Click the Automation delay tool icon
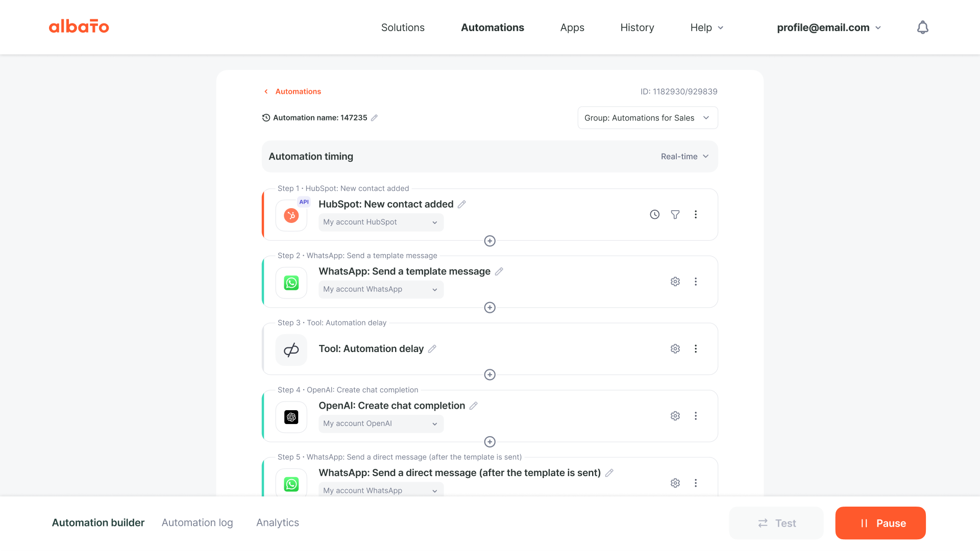This screenshot has height=551, width=980. (x=291, y=348)
